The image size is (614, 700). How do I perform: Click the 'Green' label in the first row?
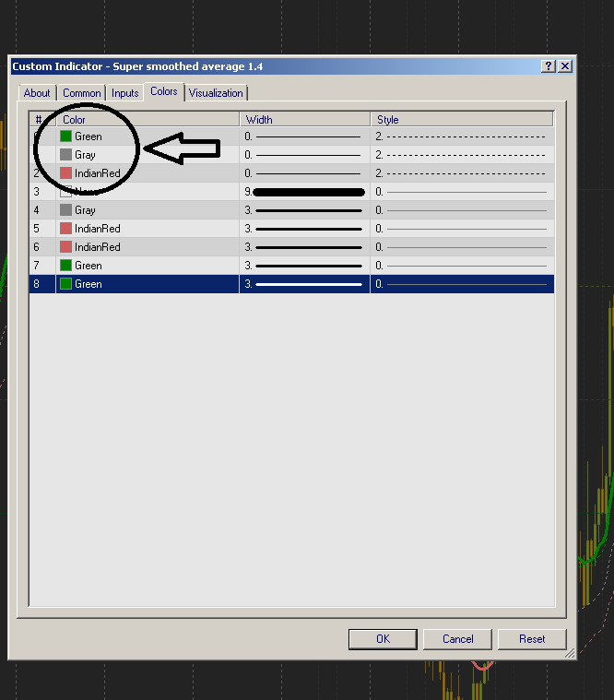coord(89,136)
